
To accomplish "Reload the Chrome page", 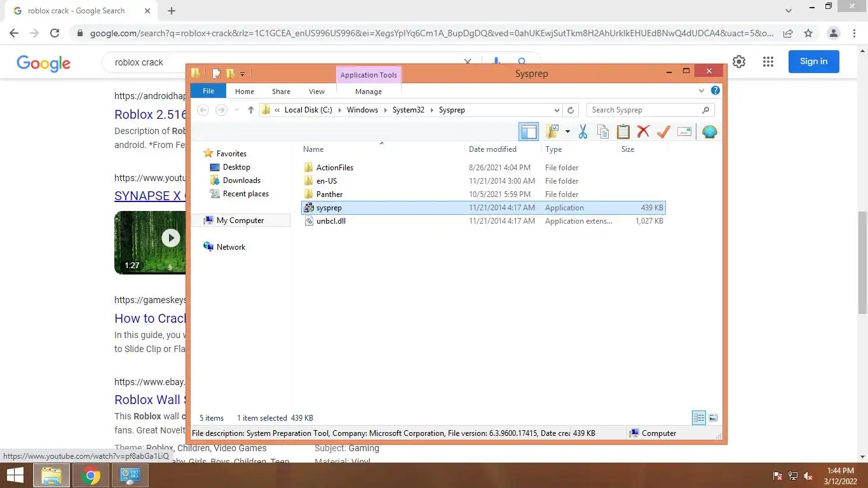I will [55, 33].
